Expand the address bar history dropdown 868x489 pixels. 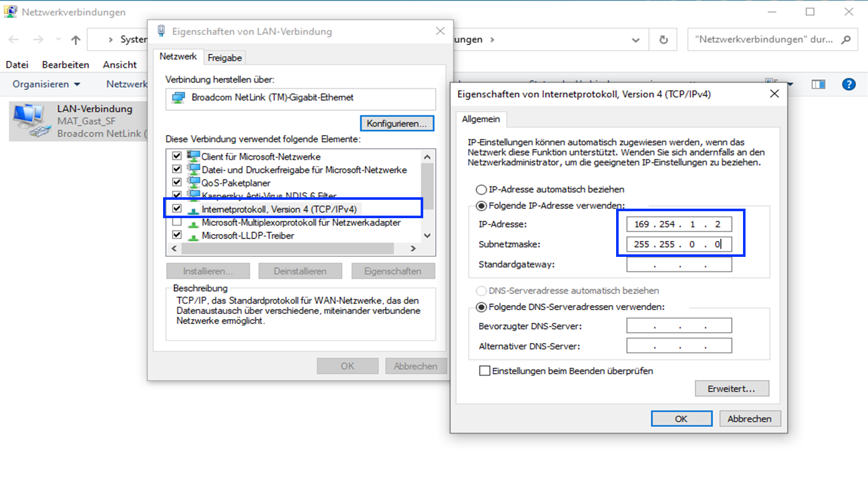pyautogui.click(x=636, y=39)
